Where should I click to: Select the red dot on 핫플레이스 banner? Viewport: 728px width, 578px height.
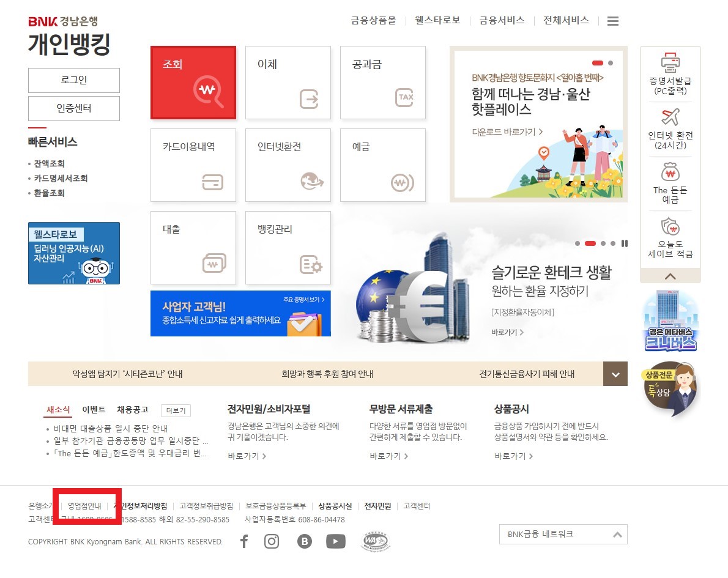point(598,62)
